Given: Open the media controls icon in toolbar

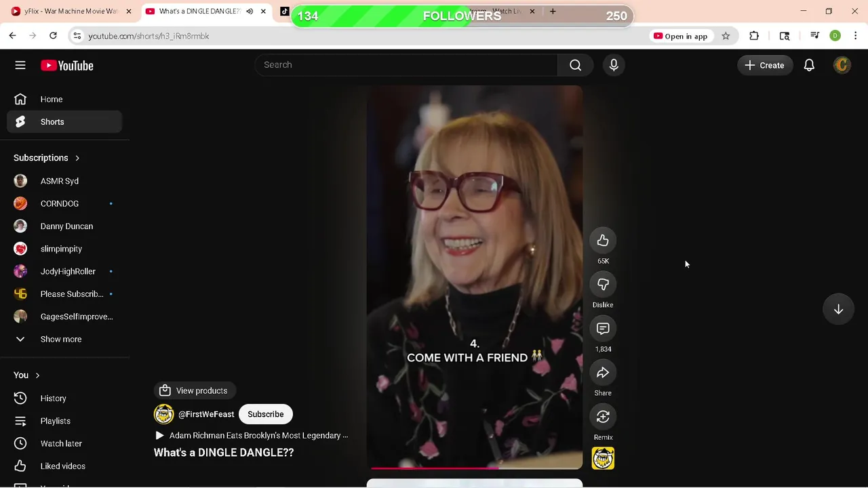Looking at the screenshot, I should (x=815, y=36).
